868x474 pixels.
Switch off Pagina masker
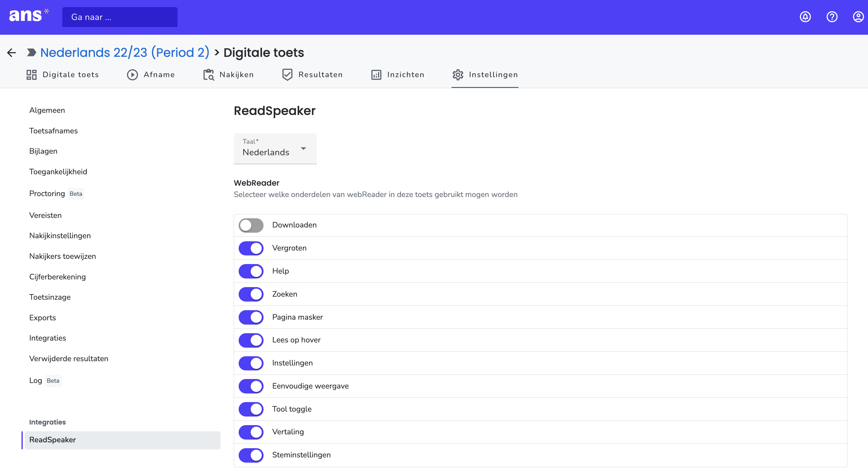coord(251,317)
